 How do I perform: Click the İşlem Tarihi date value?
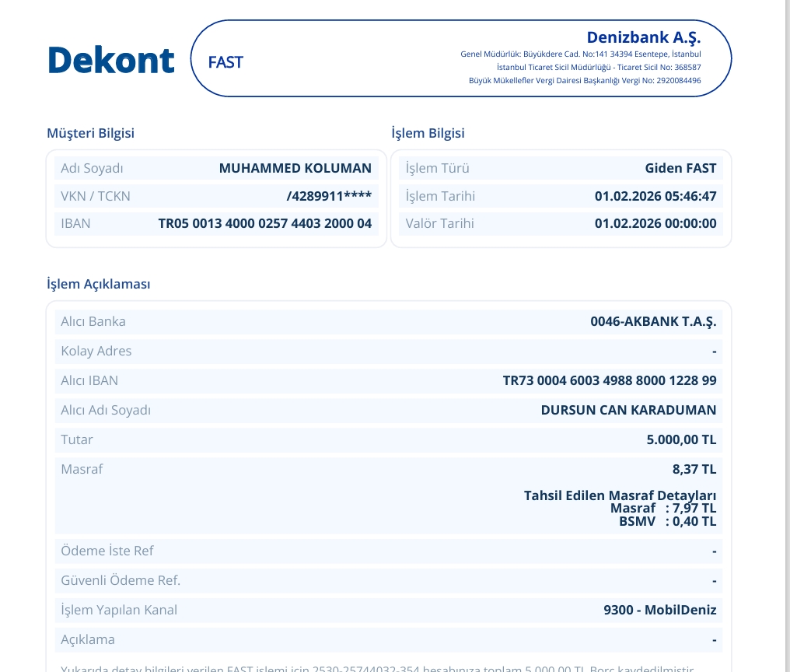655,196
